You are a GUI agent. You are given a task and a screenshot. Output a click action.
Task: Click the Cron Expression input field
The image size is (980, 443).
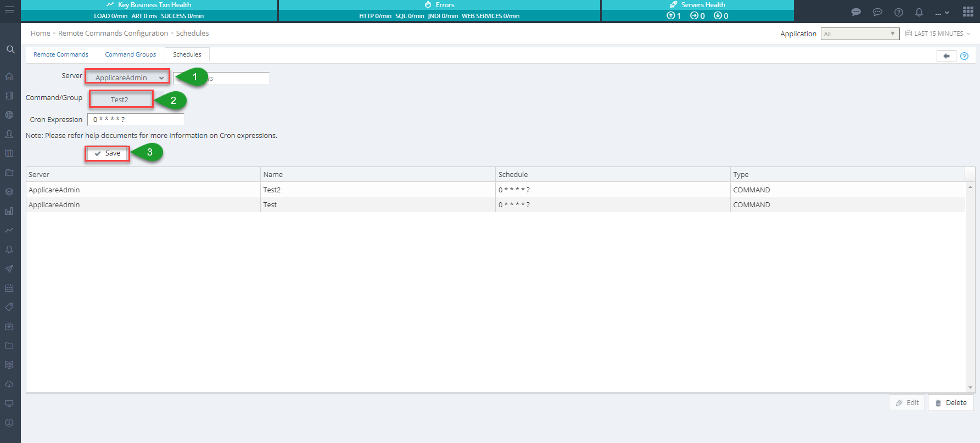click(x=136, y=119)
